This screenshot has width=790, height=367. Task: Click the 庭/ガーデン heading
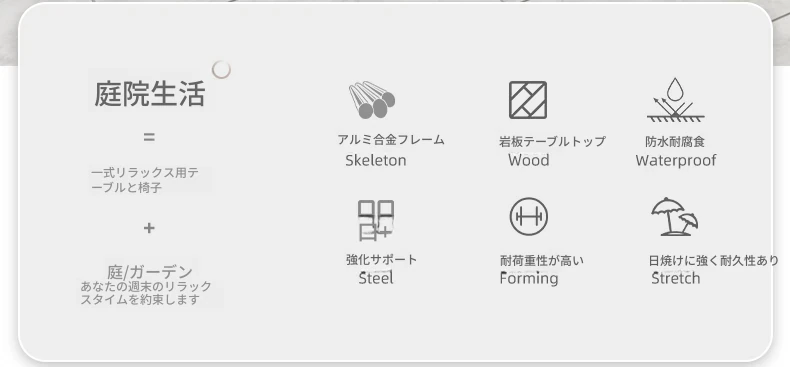coord(150,272)
